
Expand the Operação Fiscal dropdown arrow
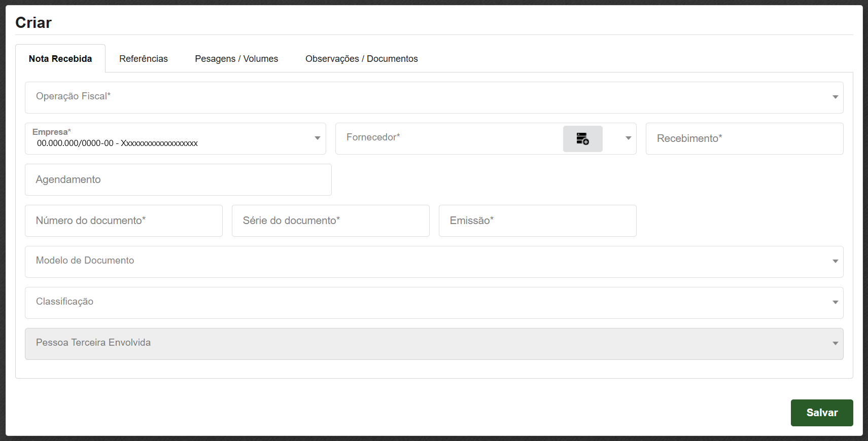coord(835,97)
